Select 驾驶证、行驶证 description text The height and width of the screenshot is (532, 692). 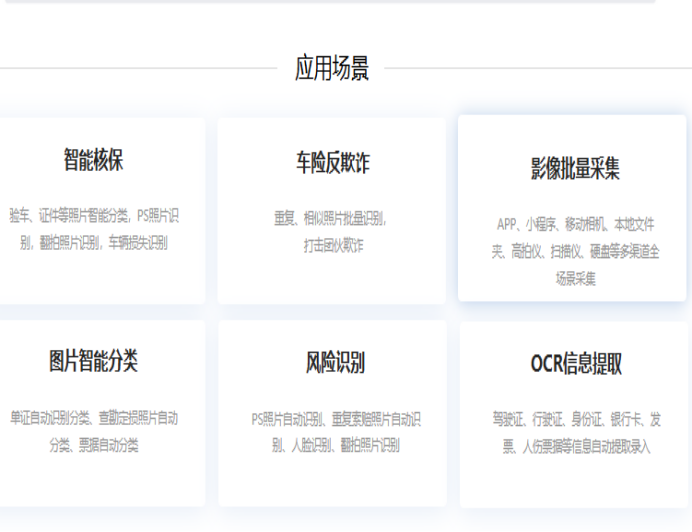[x=577, y=419]
